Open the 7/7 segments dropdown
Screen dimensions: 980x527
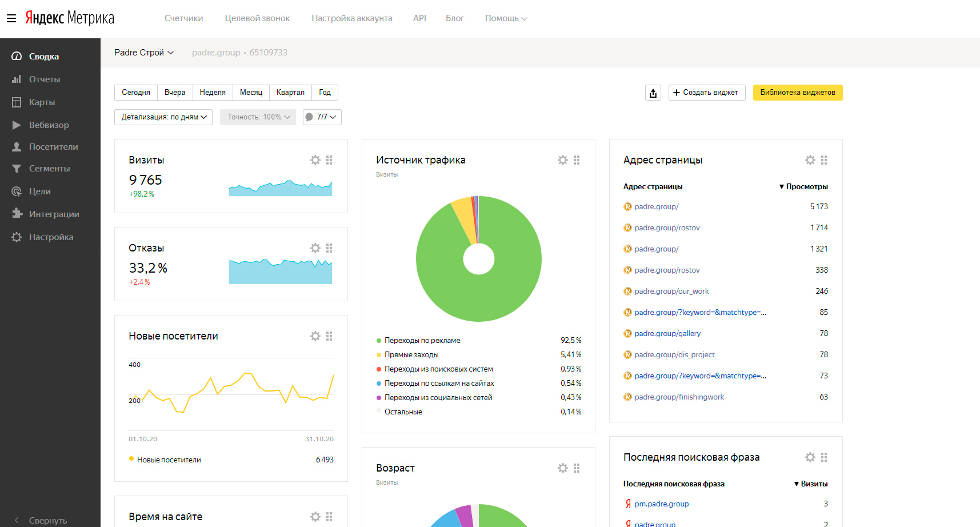click(x=322, y=117)
